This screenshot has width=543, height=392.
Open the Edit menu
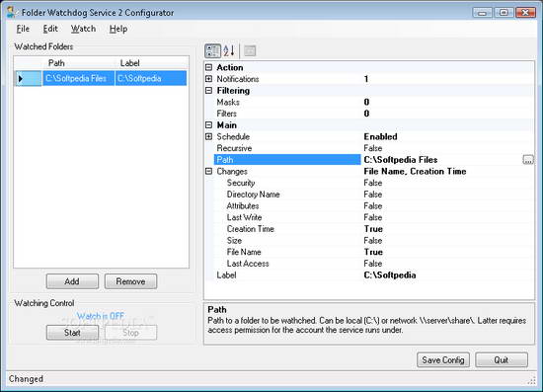click(50, 29)
